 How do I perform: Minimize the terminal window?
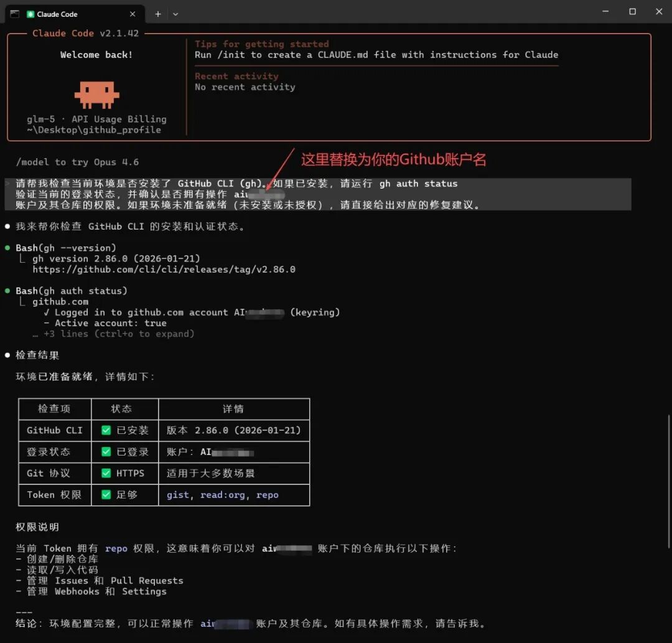pos(605,12)
